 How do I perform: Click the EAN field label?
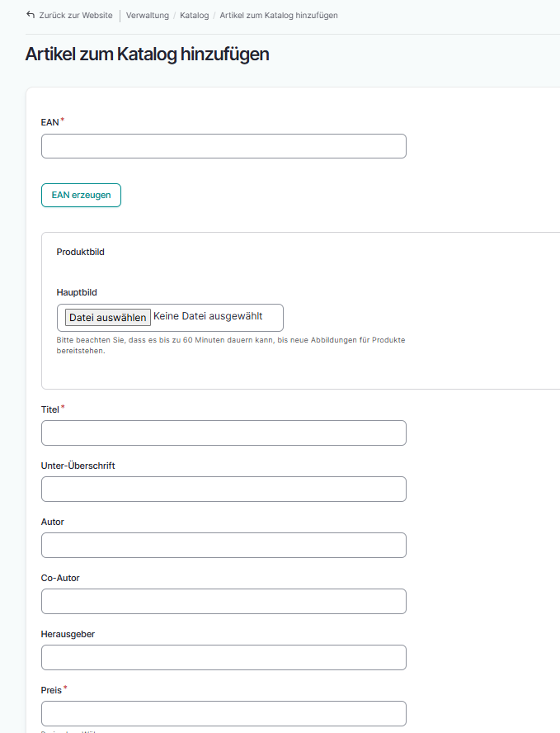click(49, 122)
